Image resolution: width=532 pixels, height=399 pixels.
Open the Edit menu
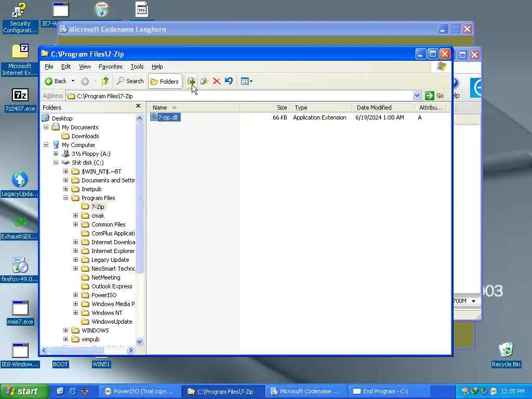66,66
